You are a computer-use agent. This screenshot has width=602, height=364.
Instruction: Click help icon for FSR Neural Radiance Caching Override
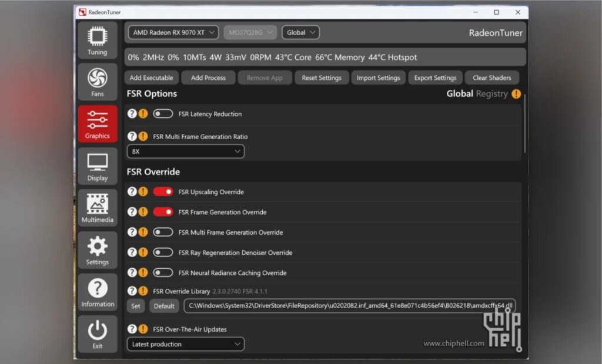[132, 273]
